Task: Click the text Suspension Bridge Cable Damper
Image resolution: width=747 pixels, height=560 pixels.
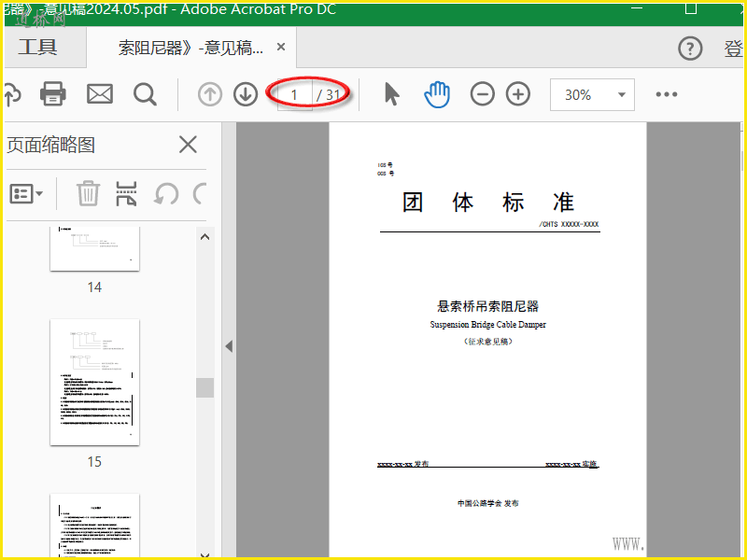Action: pos(487,324)
